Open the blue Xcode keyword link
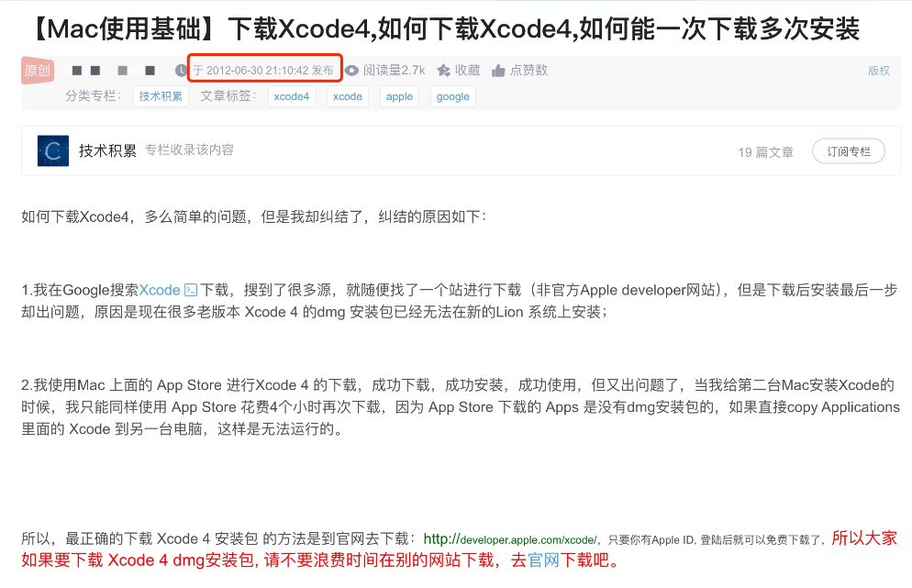Image resolution: width=912 pixels, height=588 pixels. (x=160, y=290)
